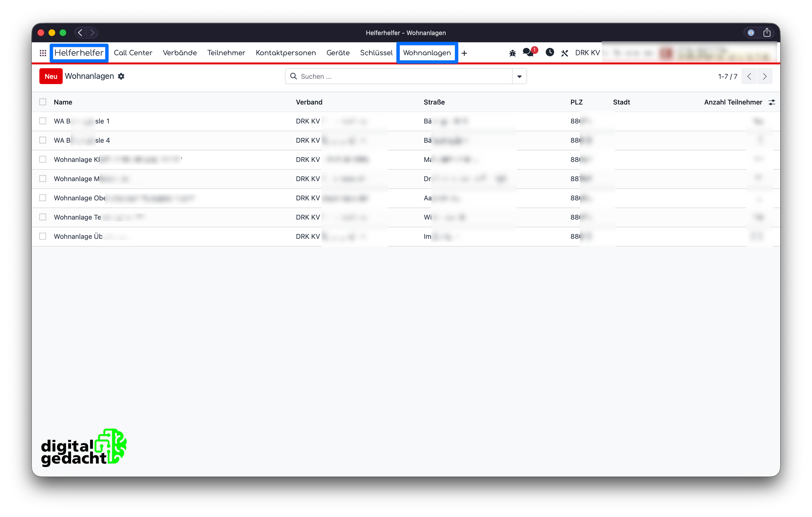
Task: Open the activities clock icon
Action: [550, 52]
